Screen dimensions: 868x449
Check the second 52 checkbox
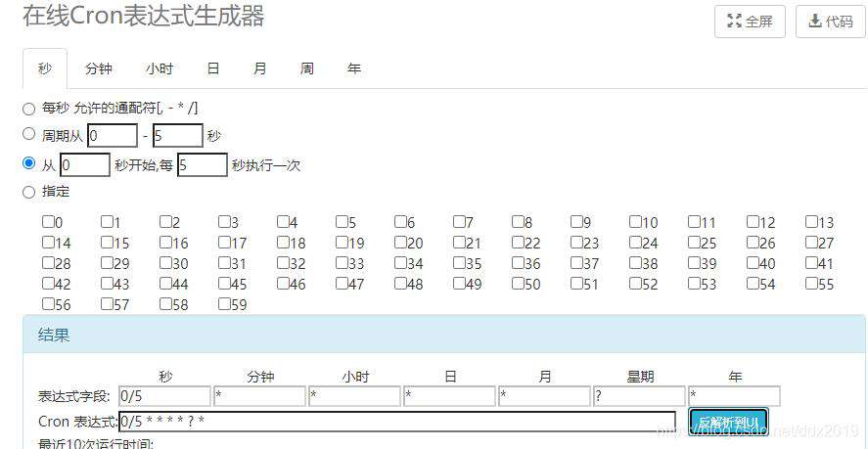coord(635,284)
